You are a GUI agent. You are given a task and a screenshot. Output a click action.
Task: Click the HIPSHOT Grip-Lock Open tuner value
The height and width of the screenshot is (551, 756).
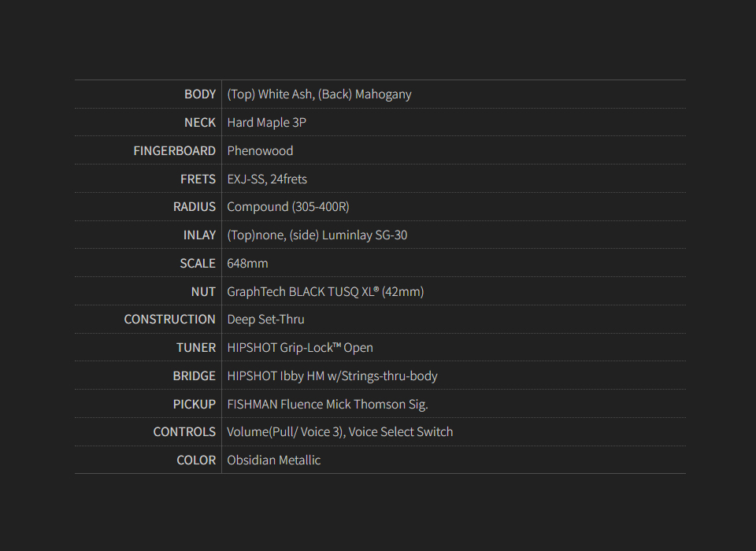point(300,348)
